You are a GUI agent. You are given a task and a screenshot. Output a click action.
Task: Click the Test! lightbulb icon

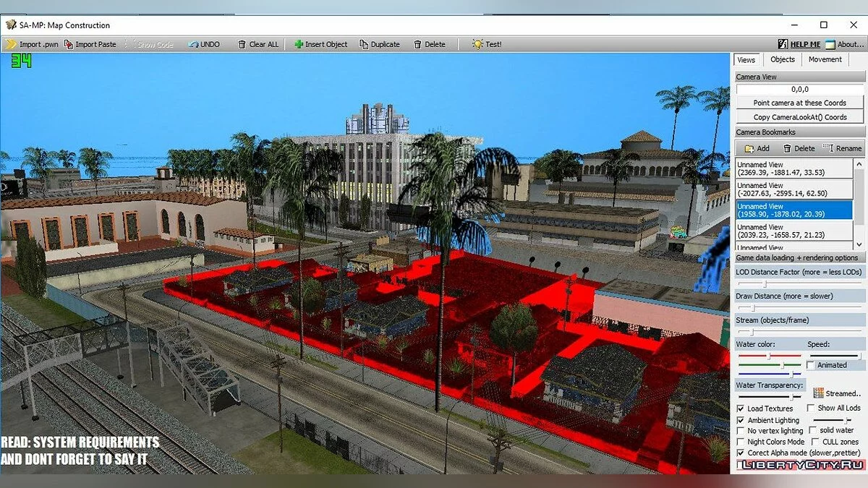point(477,44)
